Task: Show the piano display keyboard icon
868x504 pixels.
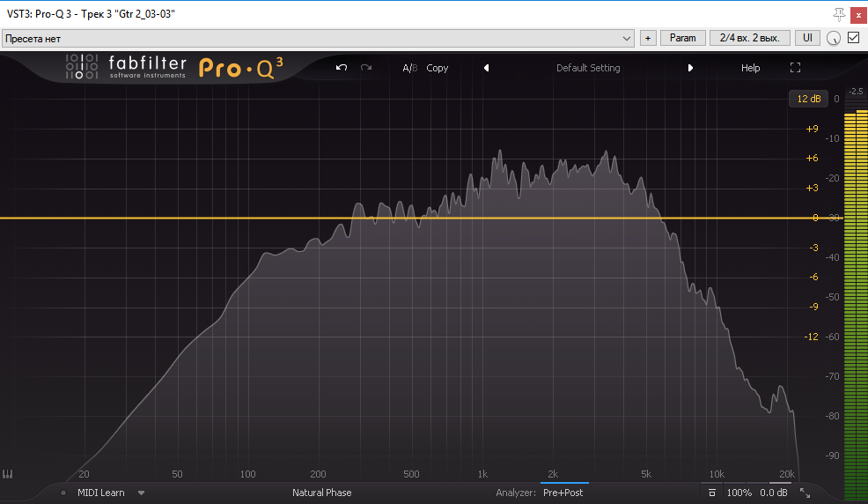Action: (x=7, y=474)
